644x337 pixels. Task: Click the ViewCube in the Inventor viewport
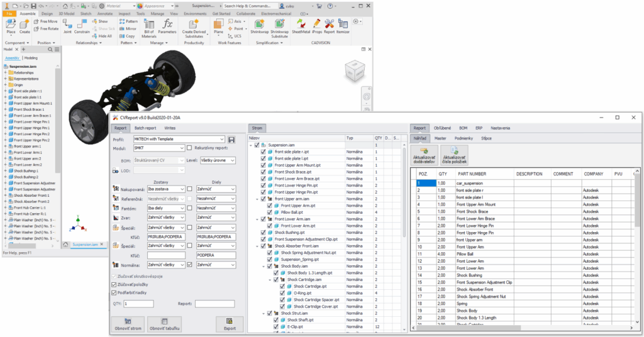coord(354,71)
